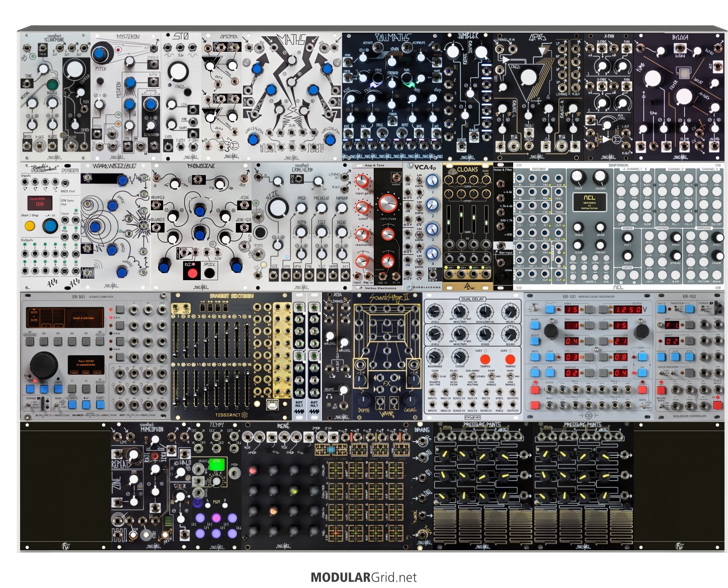The width and height of the screenshot is (728, 588).
Task: Click the RENÉ module title
Action: point(283,427)
